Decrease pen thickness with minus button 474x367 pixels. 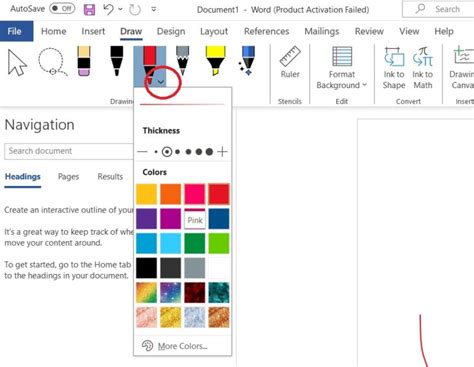pos(142,152)
